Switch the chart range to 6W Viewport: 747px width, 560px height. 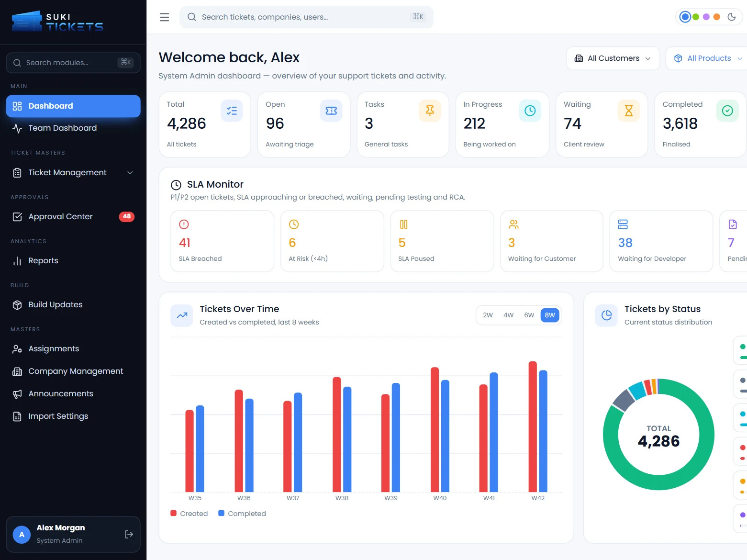(x=529, y=315)
